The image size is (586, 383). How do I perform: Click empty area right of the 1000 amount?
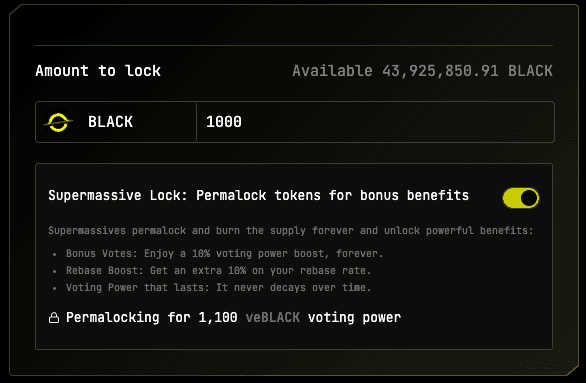398,122
